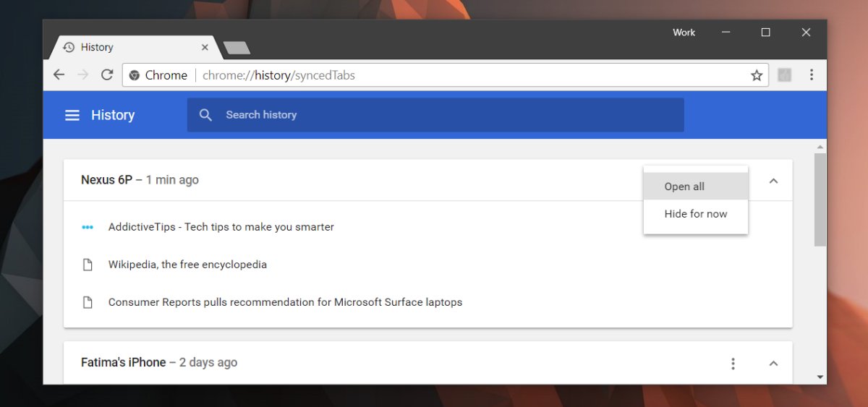Select Hide for now menu item
This screenshot has height=407, width=868.
pyautogui.click(x=696, y=214)
